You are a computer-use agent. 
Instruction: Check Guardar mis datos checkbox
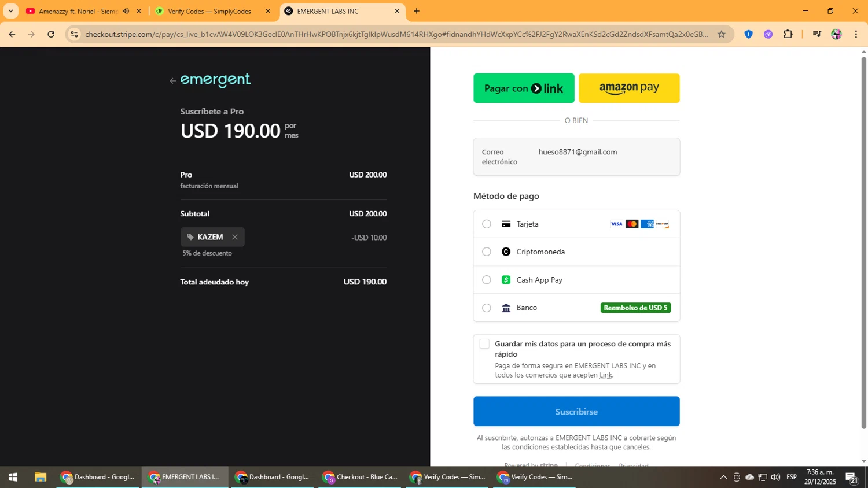[484, 344]
